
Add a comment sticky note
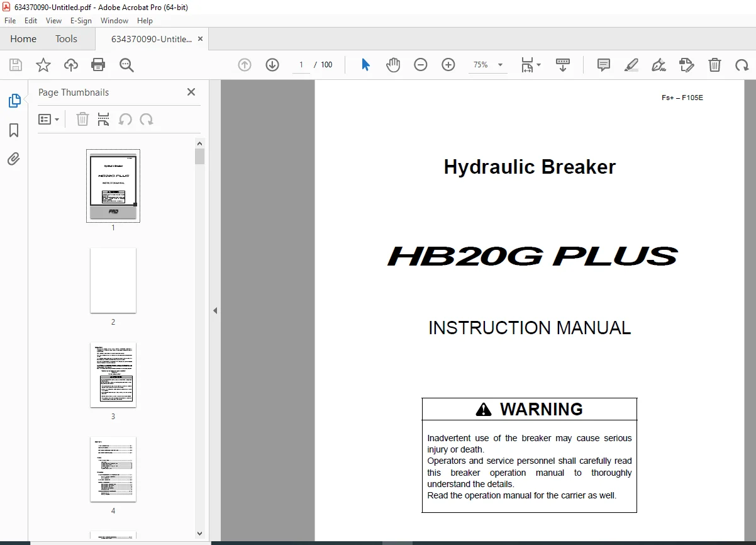pos(604,65)
